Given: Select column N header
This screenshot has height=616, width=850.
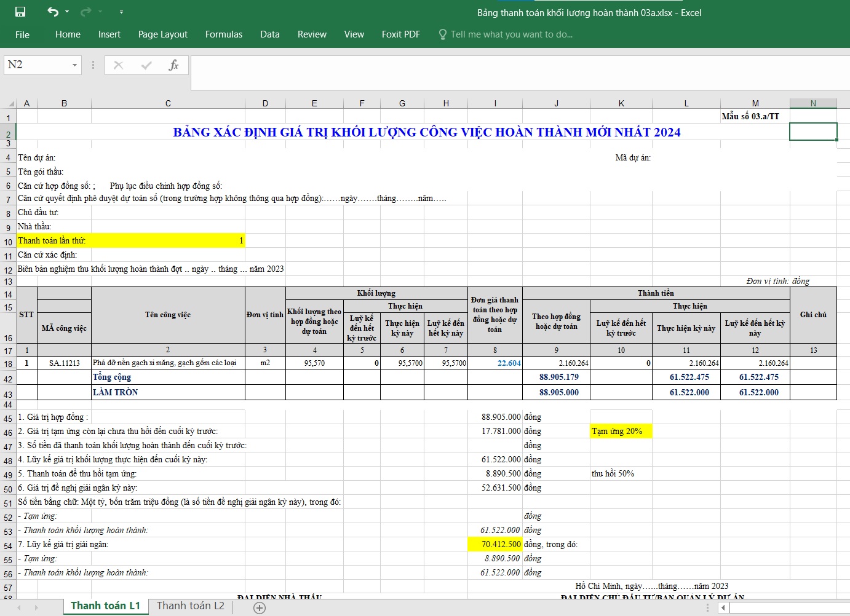Looking at the screenshot, I should point(813,103).
